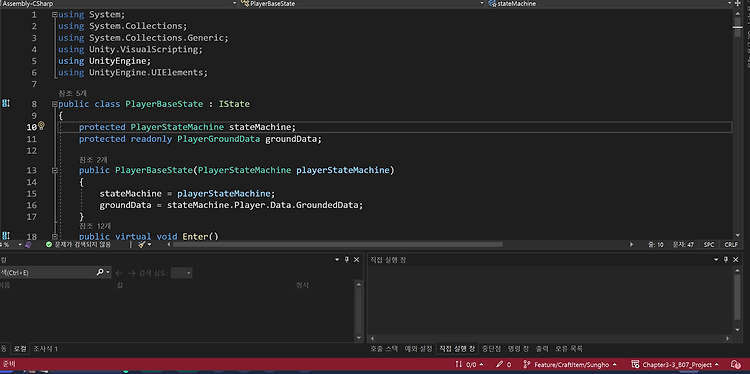Click the forward arrow in the Locals search bar
The width and height of the screenshot is (750, 374).
pyautogui.click(x=132, y=273)
